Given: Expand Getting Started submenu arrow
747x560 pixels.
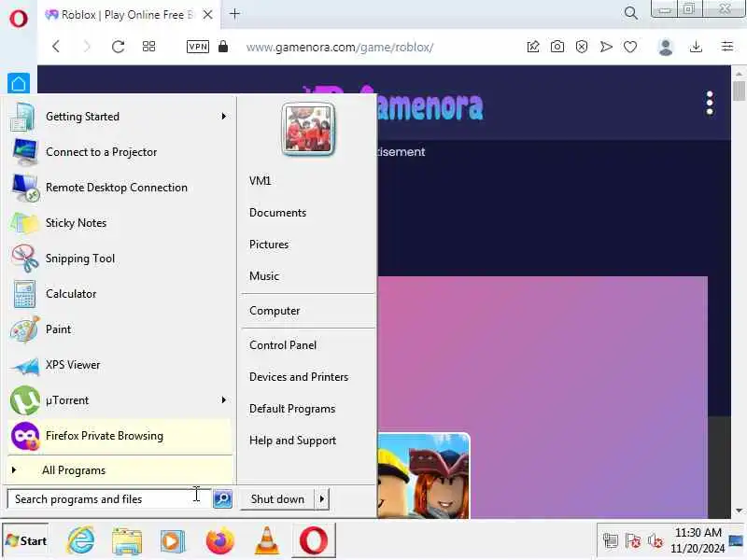Looking at the screenshot, I should (223, 116).
